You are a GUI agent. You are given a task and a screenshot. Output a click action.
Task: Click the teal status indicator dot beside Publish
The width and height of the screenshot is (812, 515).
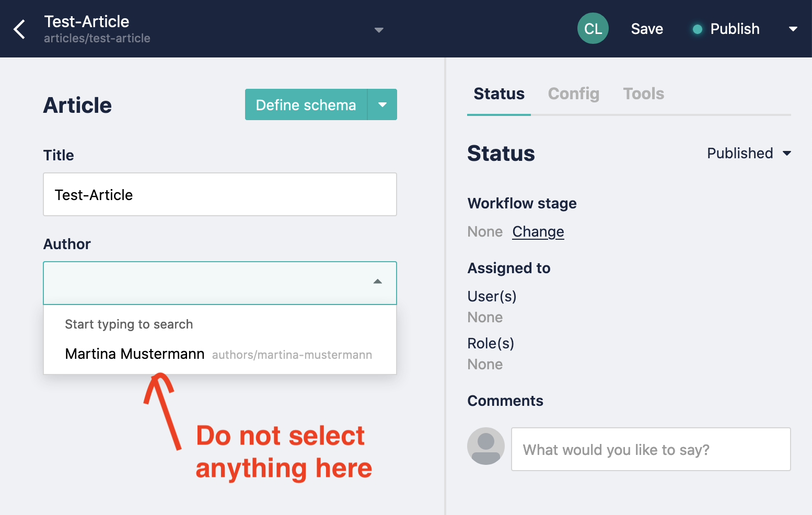(697, 29)
